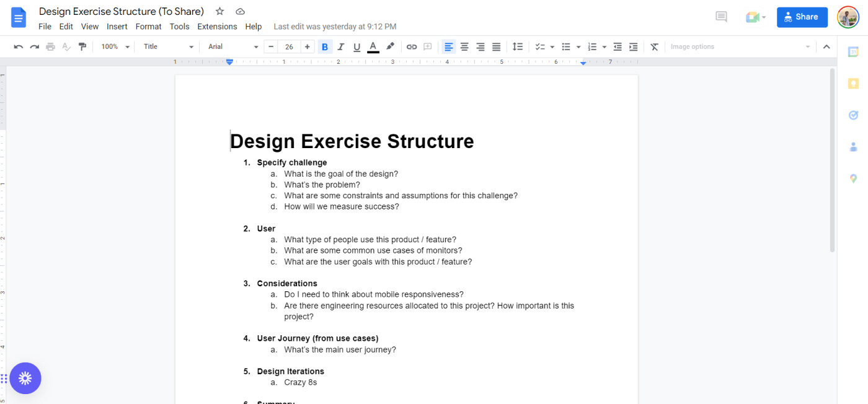Open Google Keep from the side panel
Image resolution: width=868 pixels, height=404 pixels.
point(853,83)
